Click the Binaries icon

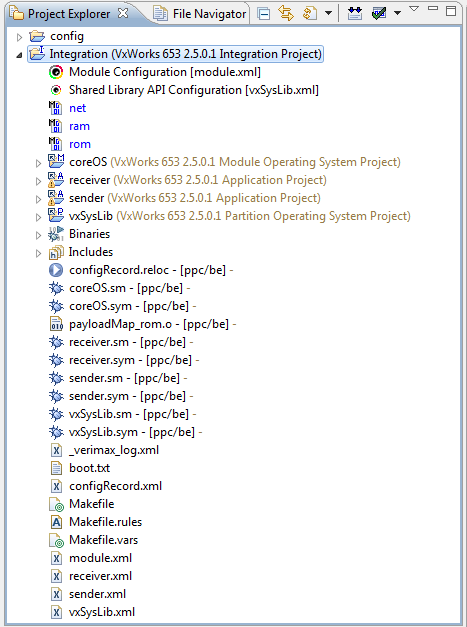pos(56,234)
